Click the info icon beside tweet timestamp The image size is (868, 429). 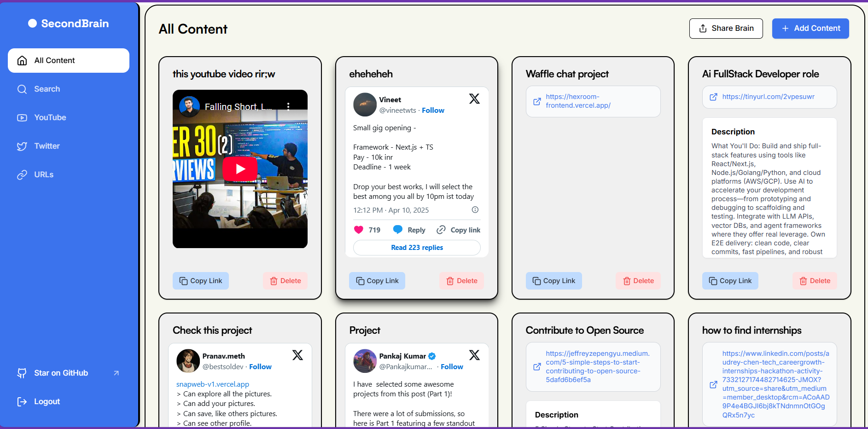click(x=475, y=210)
